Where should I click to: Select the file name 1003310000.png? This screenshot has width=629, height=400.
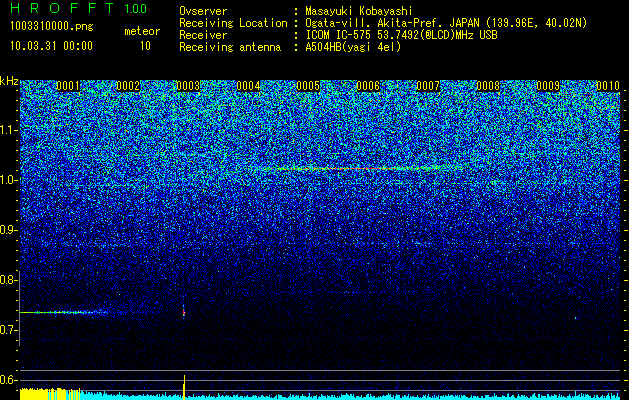coord(52,27)
